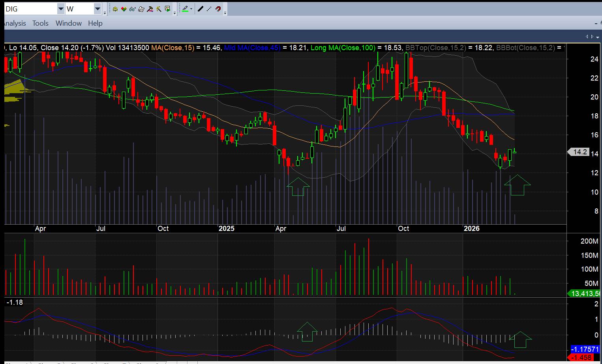Open the line color dropdown arrow
Viewport: 602px width, 364px height.
(x=191, y=9)
